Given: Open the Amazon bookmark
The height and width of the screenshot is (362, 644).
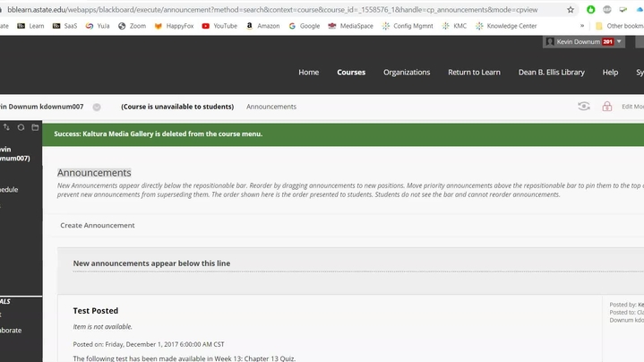Looking at the screenshot, I should [262, 26].
